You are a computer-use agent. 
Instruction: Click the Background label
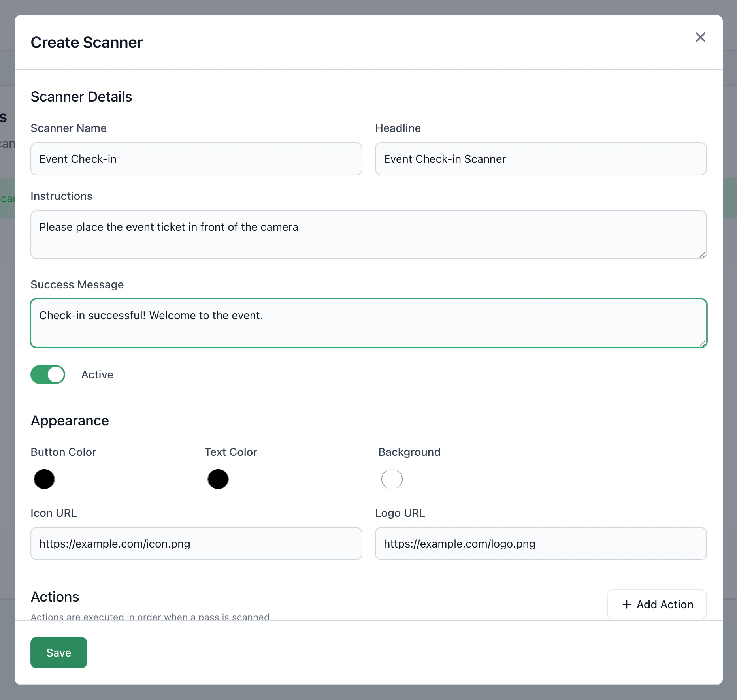point(409,452)
